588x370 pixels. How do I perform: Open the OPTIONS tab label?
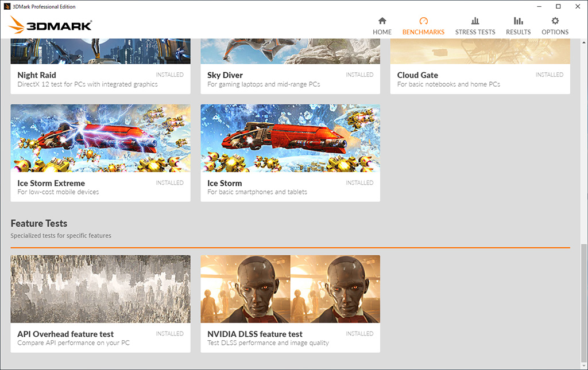pyautogui.click(x=555, y=32)
